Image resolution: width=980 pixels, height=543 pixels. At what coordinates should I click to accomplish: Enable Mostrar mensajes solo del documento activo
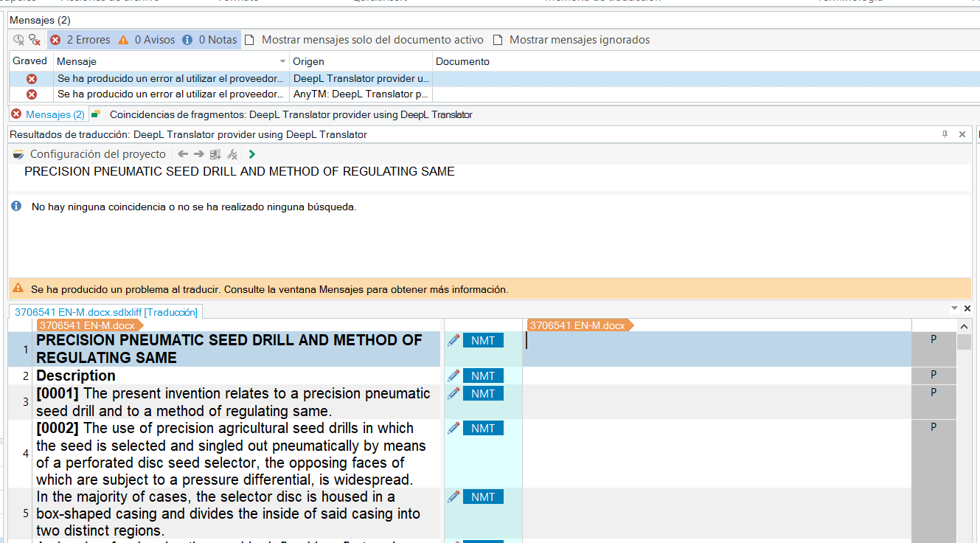click(364, 40)
